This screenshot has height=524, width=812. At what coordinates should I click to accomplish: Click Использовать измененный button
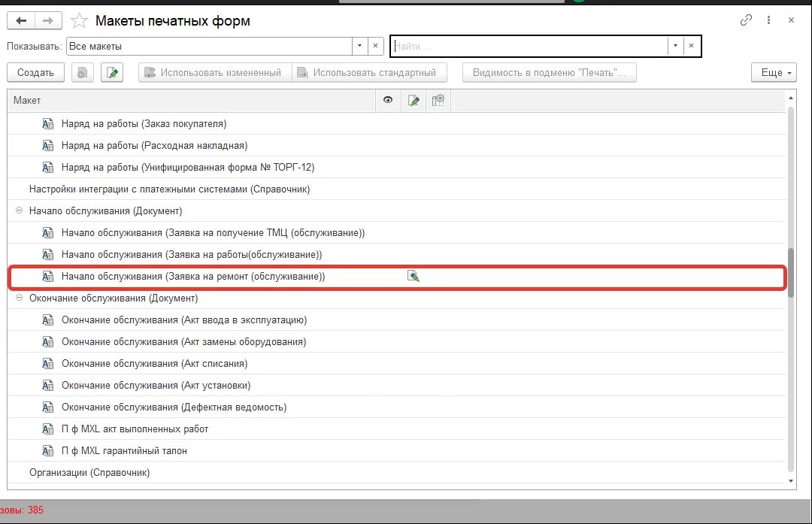[x=215, y=72]
